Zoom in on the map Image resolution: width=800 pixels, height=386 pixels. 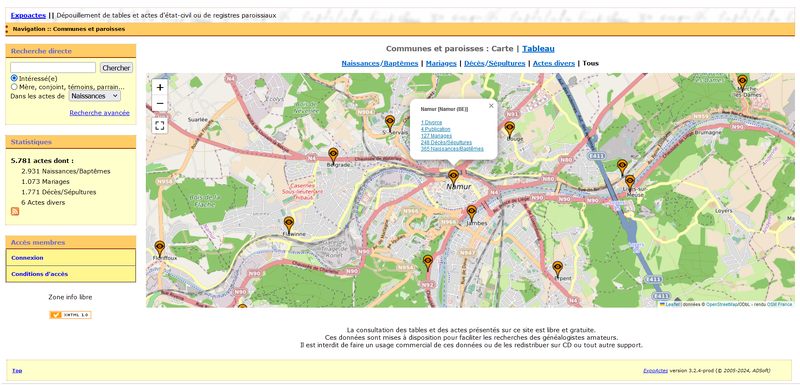pos(160,87)
